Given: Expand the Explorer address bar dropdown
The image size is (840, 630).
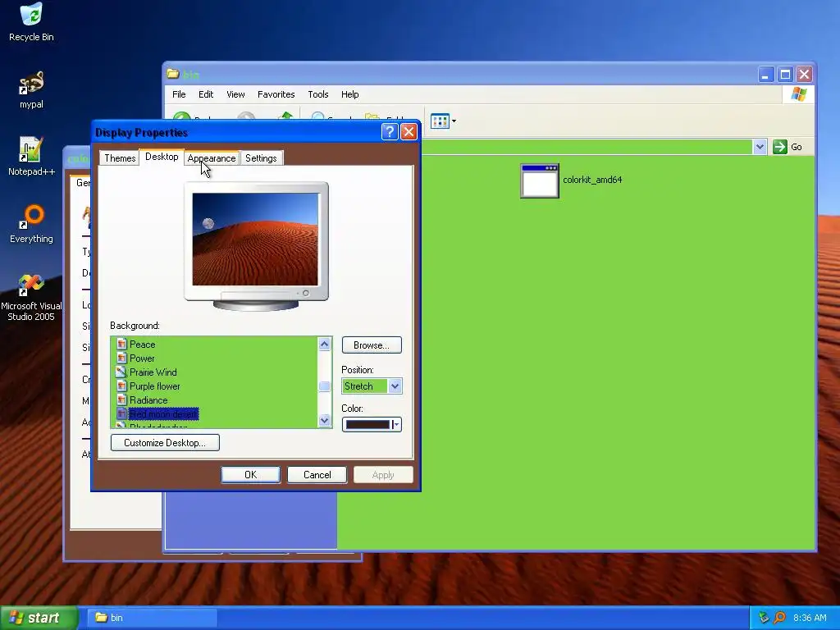Looking at the screenshot, I should [x=759, y=147].
